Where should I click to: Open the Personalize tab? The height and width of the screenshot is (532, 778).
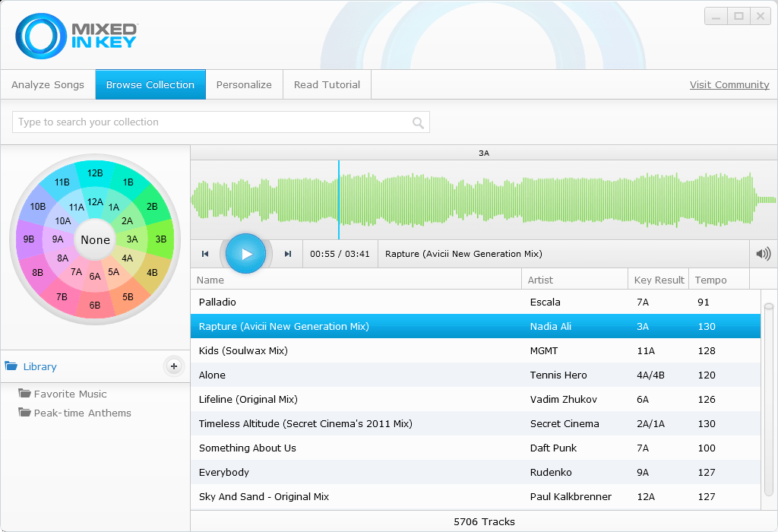point(244,84)
